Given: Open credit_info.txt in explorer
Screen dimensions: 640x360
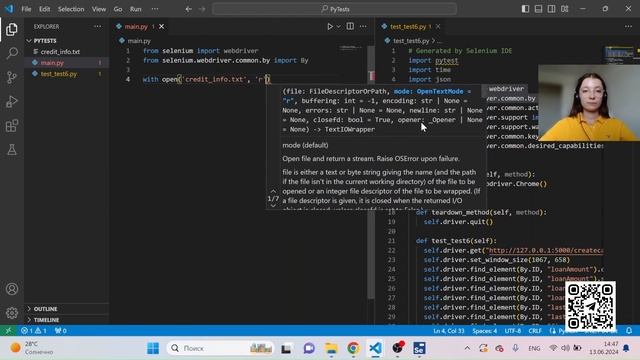Looking at the screenshot, I should tap(66, 52).
